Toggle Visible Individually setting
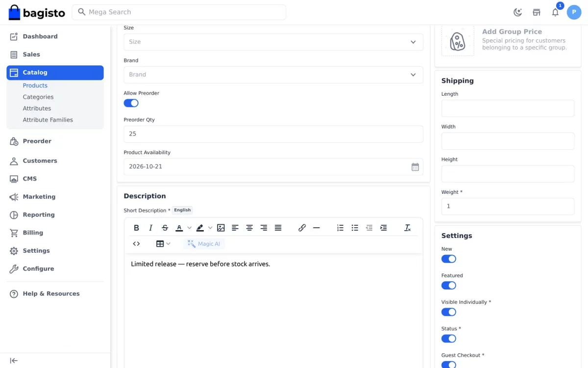Screen dimensions: 588x368 [449, 312]
